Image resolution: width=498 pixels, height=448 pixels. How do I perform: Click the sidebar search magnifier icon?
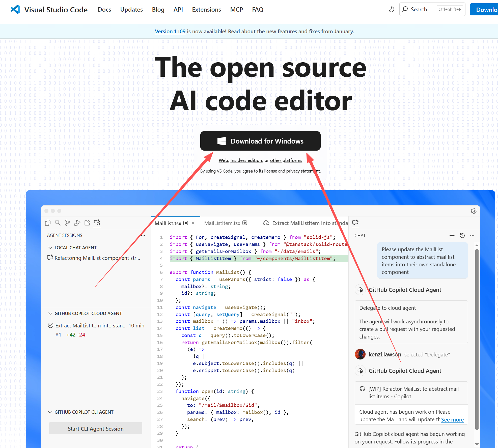coord(58,223)
